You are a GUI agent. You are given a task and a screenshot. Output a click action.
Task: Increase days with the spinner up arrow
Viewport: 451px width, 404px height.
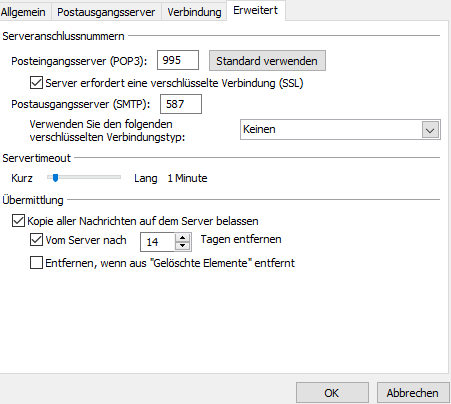pyautogui.click(x=182, y=238)
